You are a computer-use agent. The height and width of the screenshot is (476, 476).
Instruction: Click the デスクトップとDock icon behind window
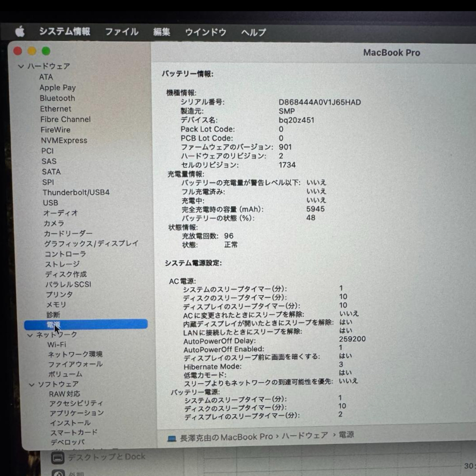point(58,458)
